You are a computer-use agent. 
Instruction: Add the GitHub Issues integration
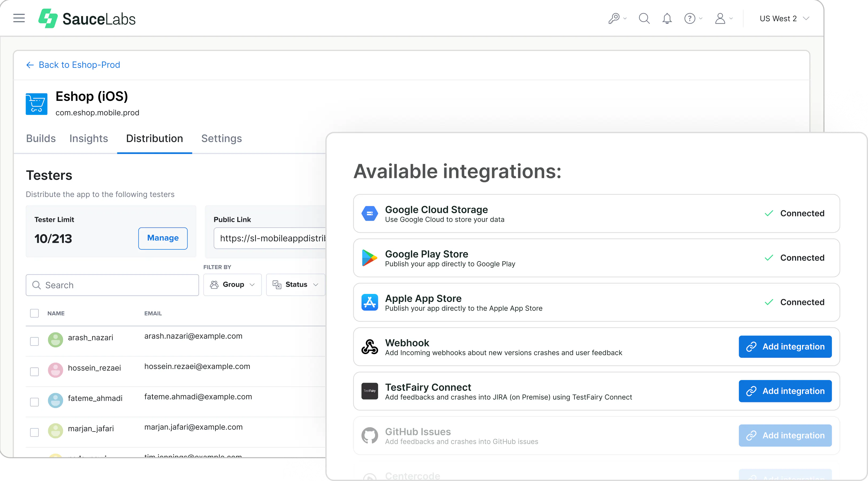tap(785, 436)
